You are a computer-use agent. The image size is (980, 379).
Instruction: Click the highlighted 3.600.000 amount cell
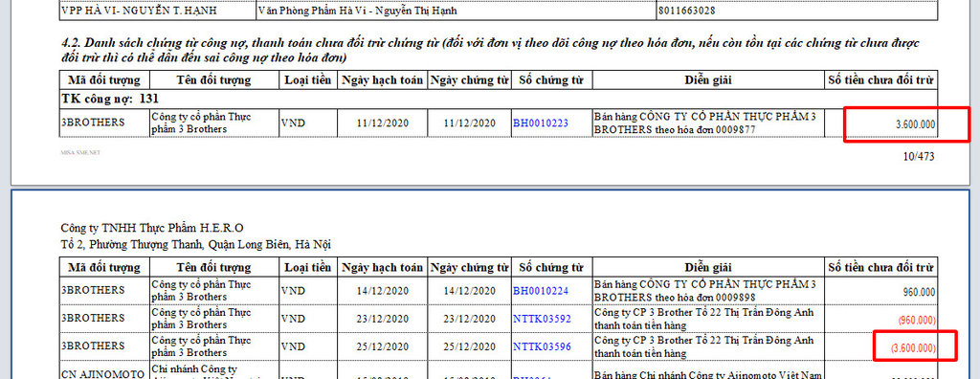coord(907,124)
